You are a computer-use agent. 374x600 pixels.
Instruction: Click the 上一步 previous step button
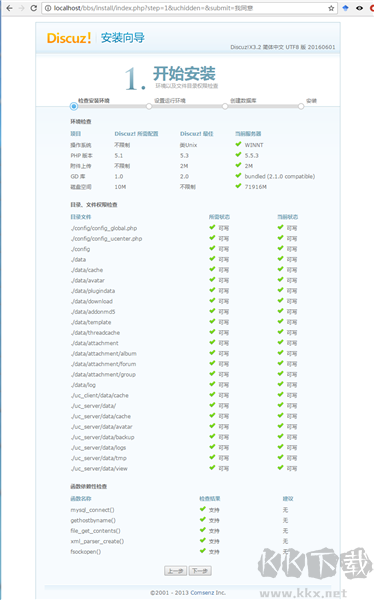coord(176,571)
